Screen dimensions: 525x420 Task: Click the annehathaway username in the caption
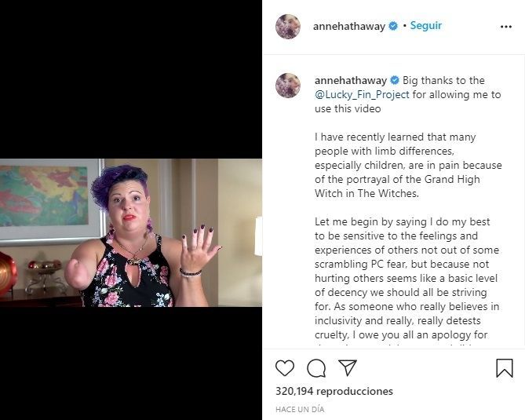tap(351, 80)
